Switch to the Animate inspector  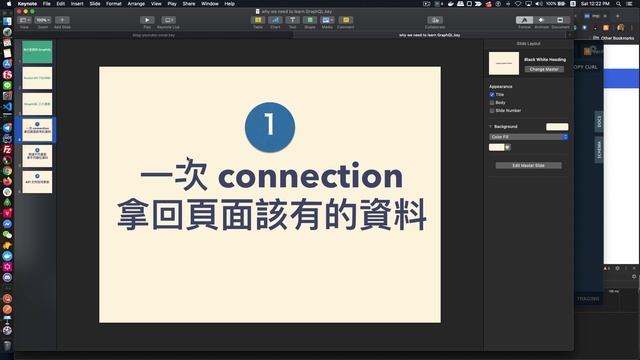point(542,20)
